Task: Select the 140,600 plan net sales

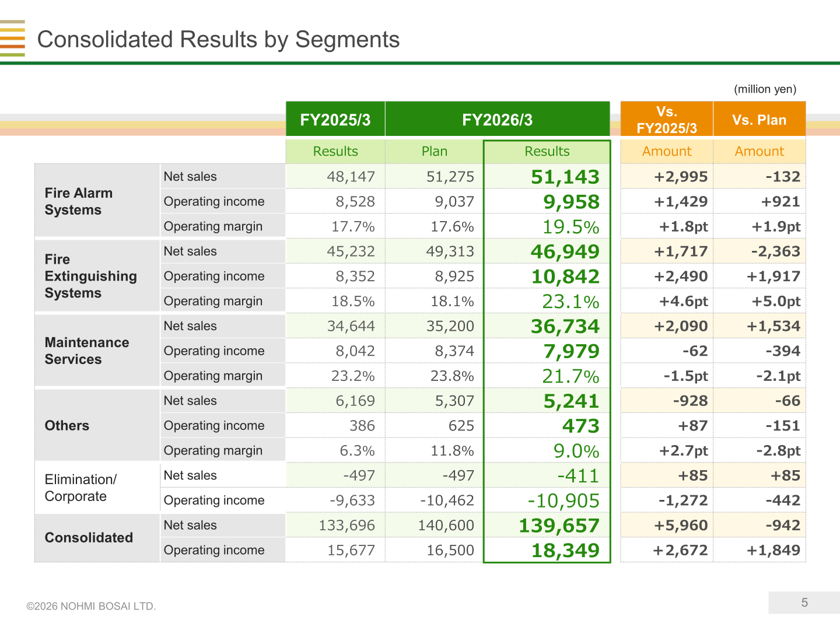Action: [446, 526]
